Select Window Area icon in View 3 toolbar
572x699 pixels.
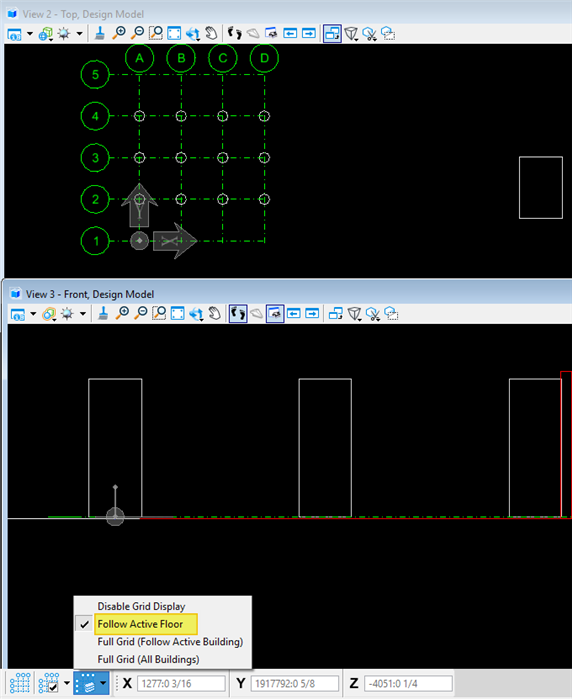point(159,314)
